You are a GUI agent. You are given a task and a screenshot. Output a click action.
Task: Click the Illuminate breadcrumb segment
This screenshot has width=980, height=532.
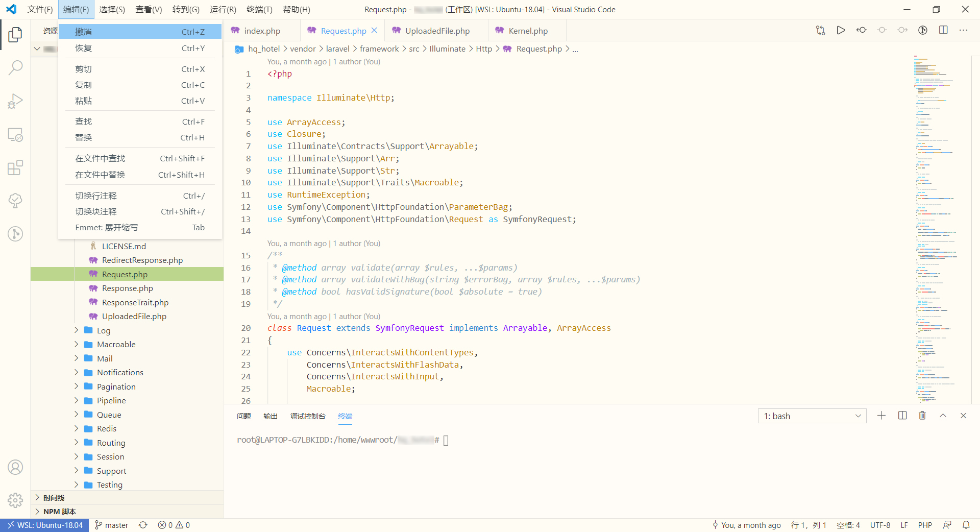click(447, 49)
